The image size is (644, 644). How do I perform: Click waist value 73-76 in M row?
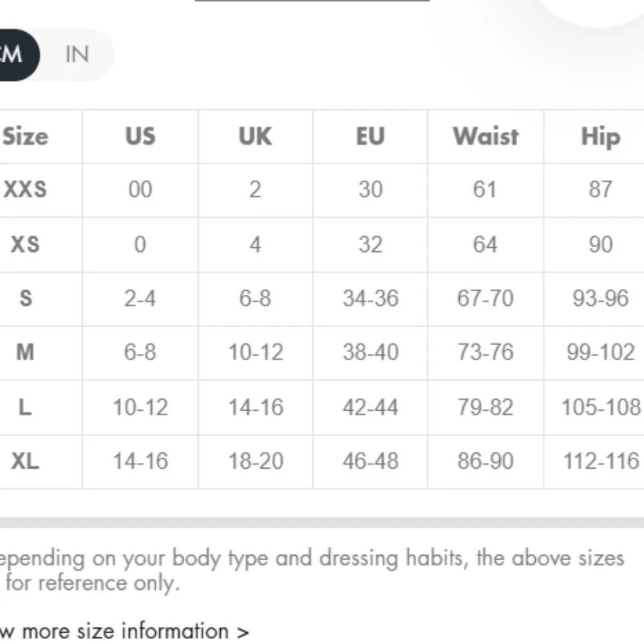[x=485, y=352]
